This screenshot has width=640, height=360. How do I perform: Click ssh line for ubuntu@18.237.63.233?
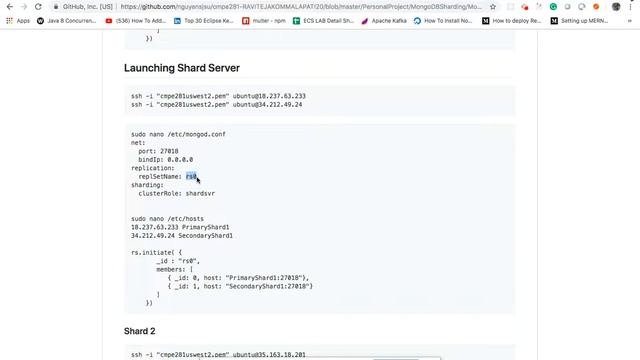[x=218, y=96]
